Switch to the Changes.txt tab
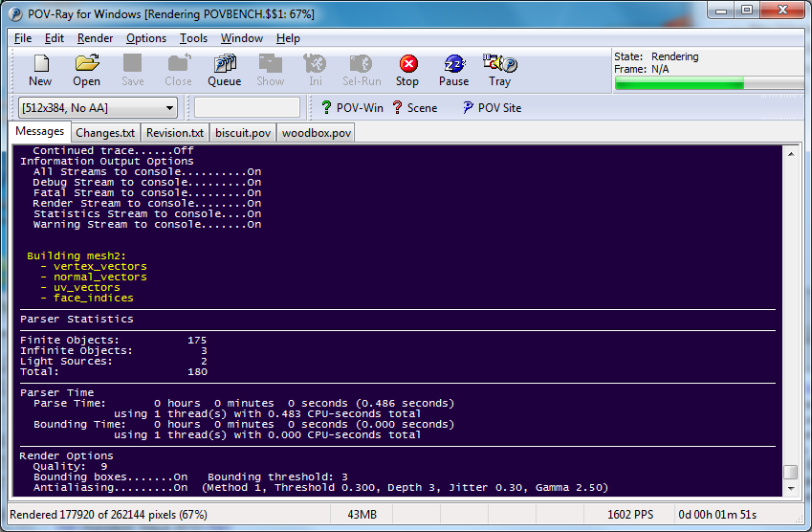Viewport: 812px width, 532px height. click(105, 133)
